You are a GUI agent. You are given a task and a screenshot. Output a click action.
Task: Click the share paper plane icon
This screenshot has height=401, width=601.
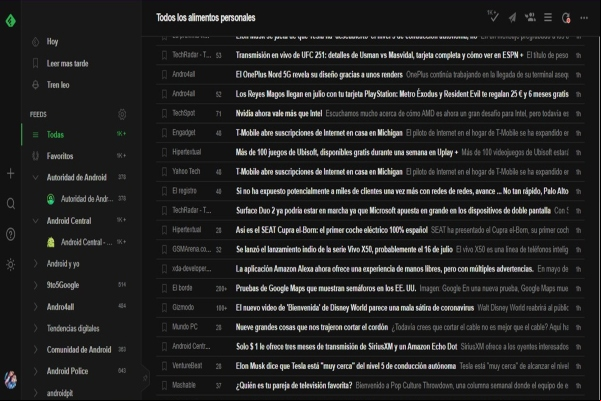click(512, 18)
